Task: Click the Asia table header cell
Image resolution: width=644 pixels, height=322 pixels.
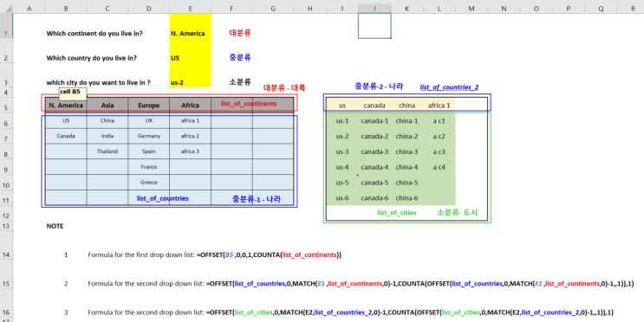Action: coord(107,105)
